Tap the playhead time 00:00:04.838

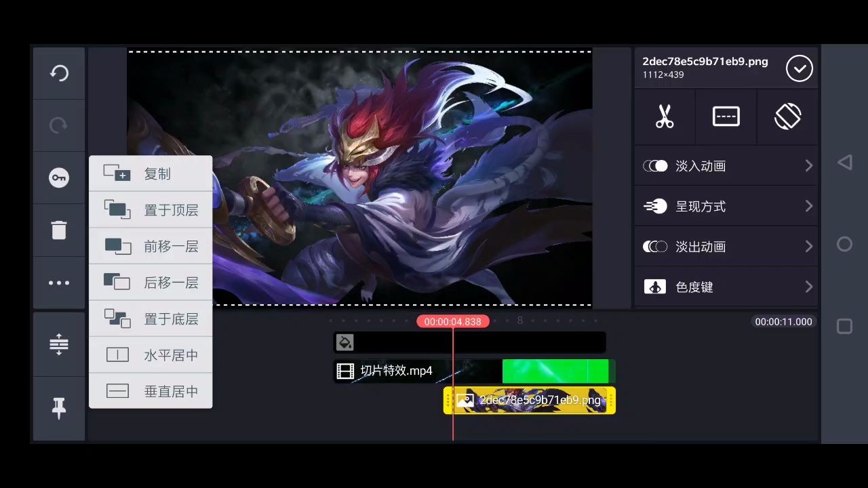(453, 322)
